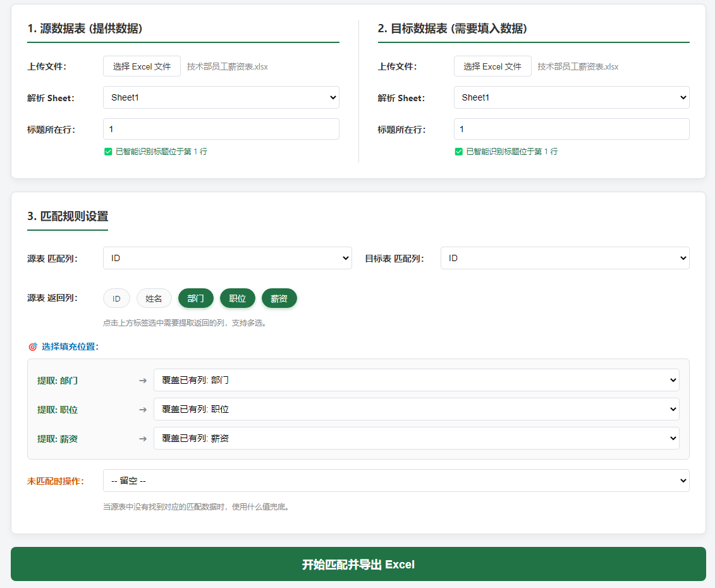Open the source table 解析 Sheet dropdown

pos(221,97)
